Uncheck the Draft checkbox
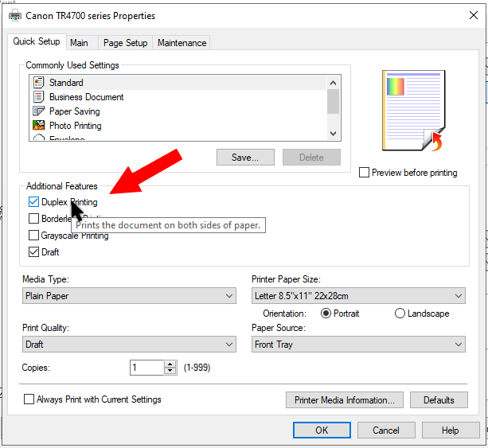488x448 pixels. tap(33, 252)
